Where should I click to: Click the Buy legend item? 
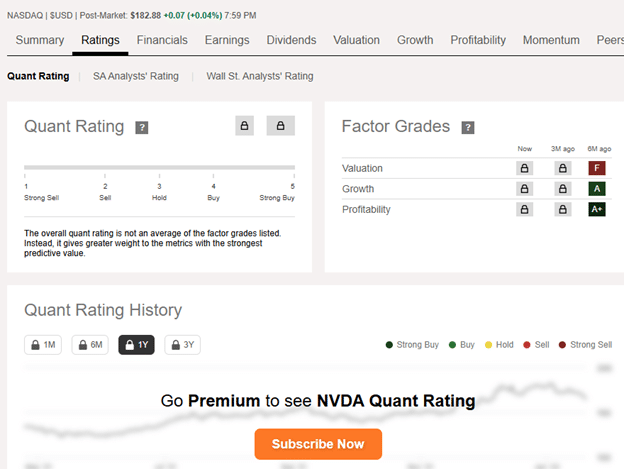click(462, 345)
